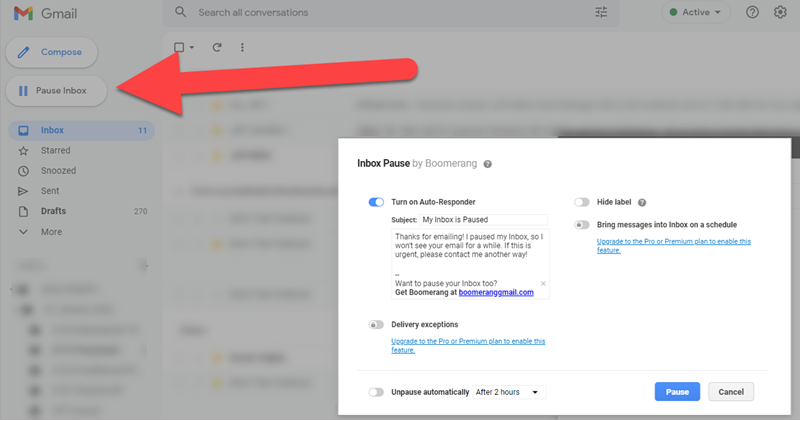Refresh the inbox list
This screenshot has width=800, height=421.
click(217, 47)
